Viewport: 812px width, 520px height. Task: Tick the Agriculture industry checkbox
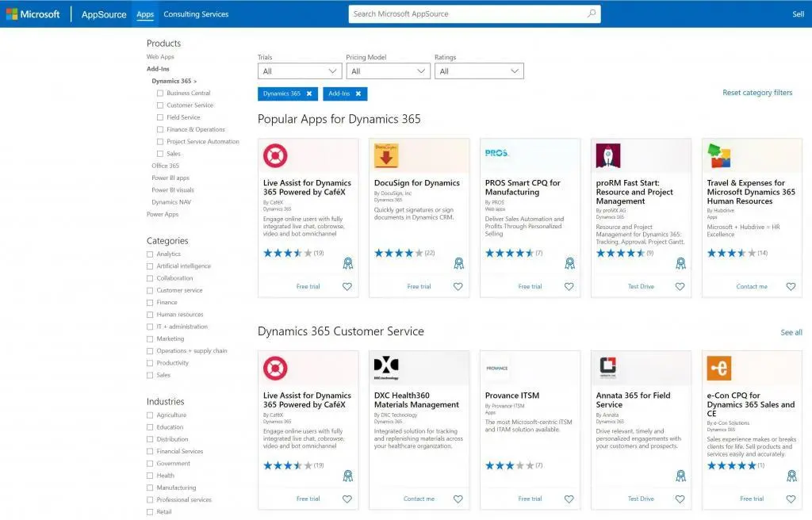click(x=150, y=415)
